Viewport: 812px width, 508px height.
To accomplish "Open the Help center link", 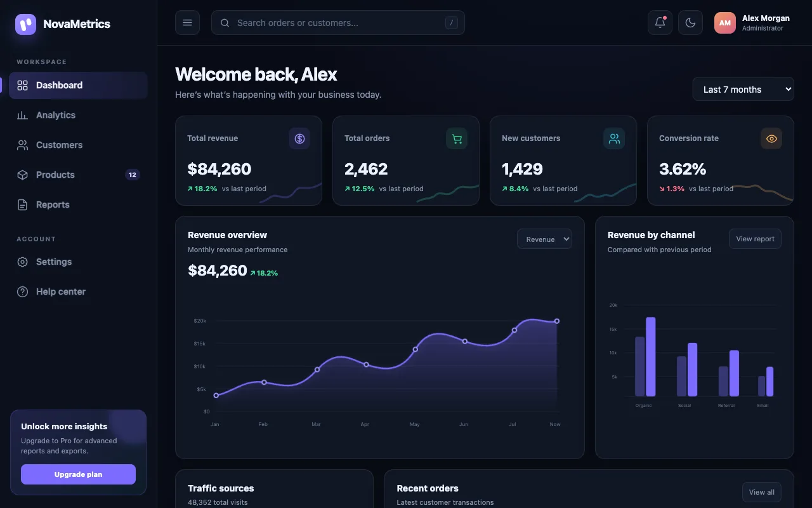I will 78,291.
